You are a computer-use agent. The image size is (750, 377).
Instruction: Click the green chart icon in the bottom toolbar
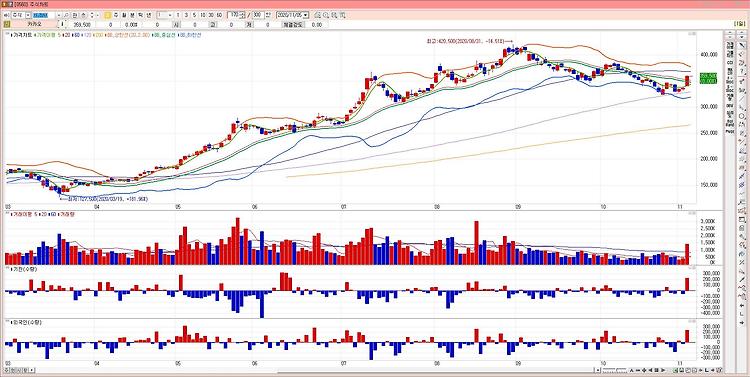[675, 370]
